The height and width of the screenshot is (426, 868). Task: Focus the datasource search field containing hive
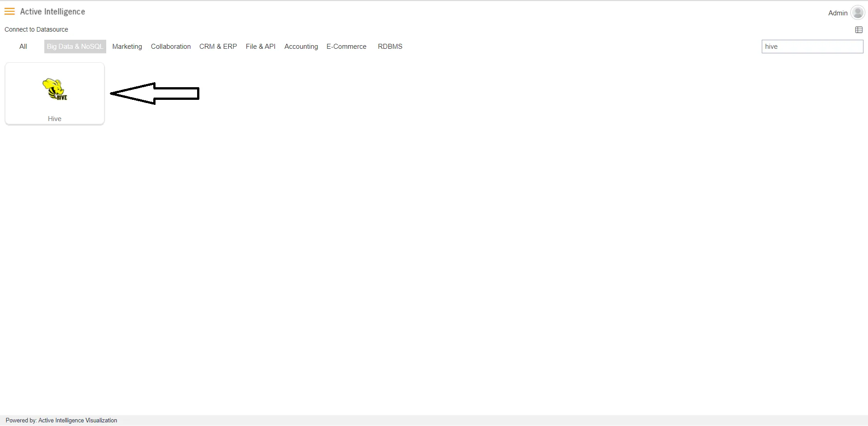tap(812, 47)
